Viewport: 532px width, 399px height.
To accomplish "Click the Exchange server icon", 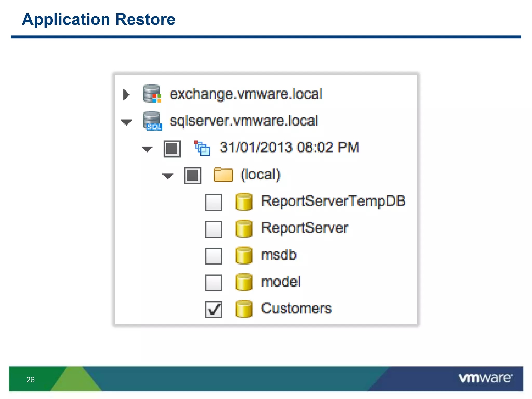I will point(152,94).
